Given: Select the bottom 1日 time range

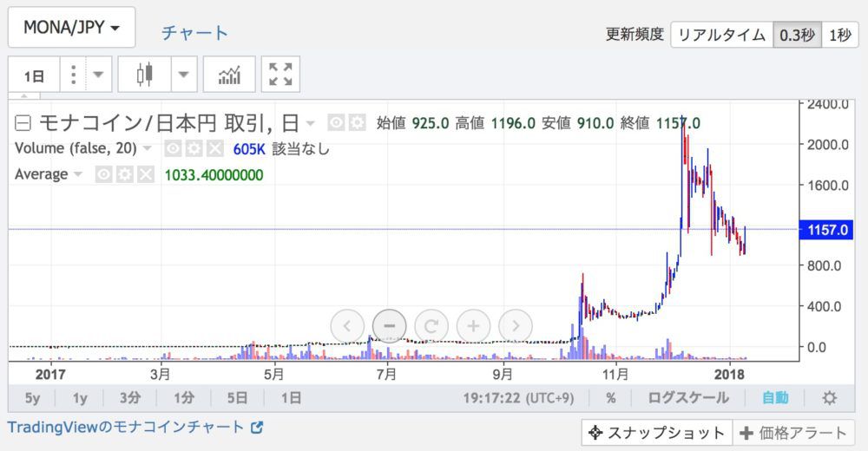Looking at the screenshot, I should [291, 398].
